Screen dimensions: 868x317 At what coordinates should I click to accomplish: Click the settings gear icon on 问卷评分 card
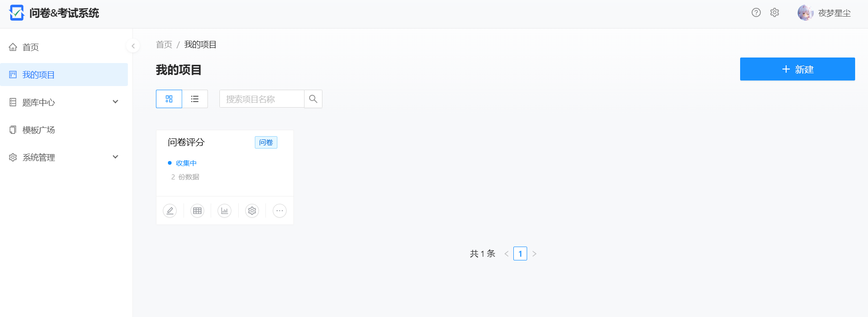point(252,211)
